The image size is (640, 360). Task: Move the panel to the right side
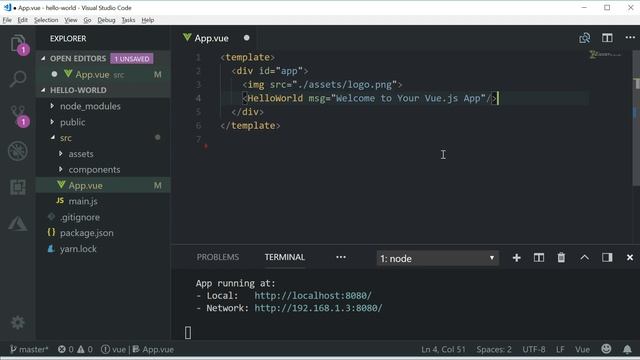point(607,258)
